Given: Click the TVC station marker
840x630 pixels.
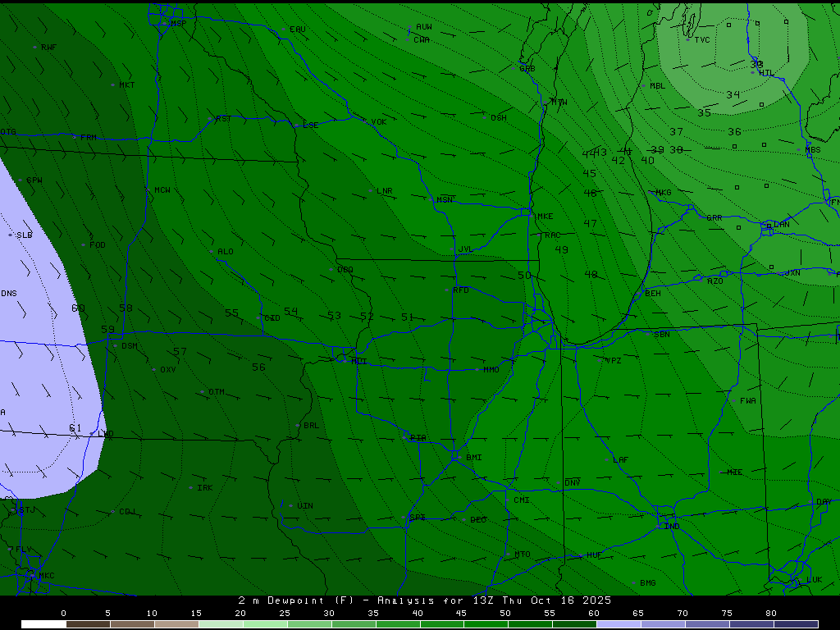Looking at the screenshot, I should [688, 39].
